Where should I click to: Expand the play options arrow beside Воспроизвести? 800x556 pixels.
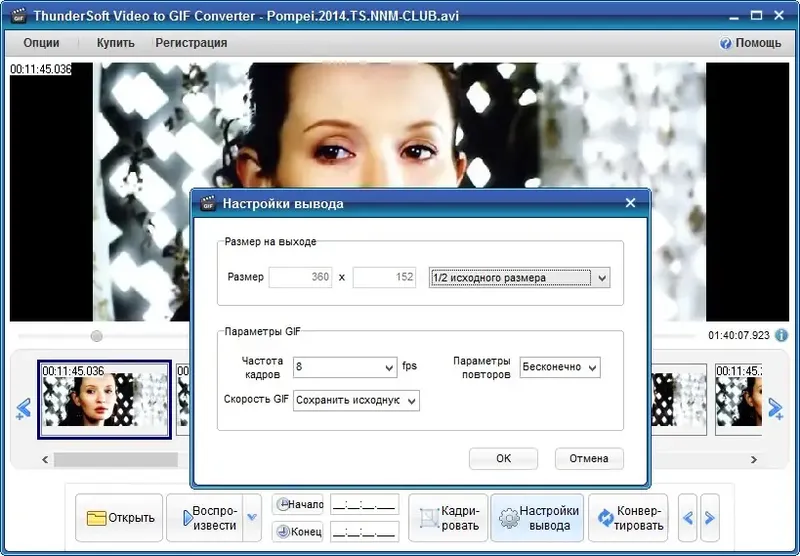252,518
